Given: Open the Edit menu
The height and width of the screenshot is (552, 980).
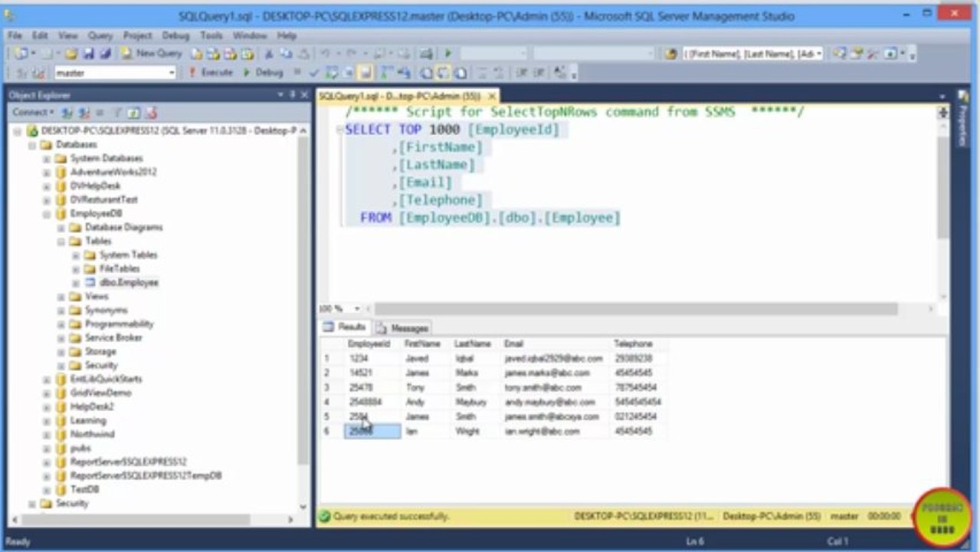Looking at the screenshot, I should point(40,35).
